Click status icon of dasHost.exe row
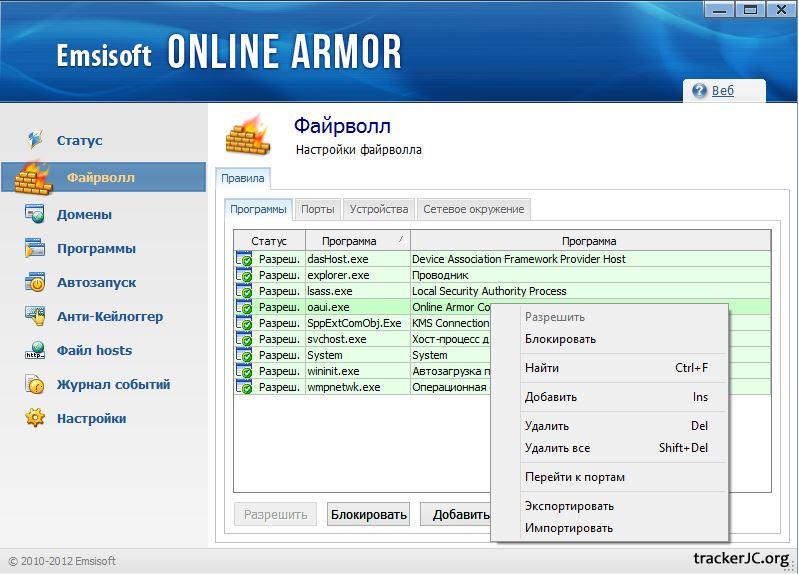 (x=244, y=259)
